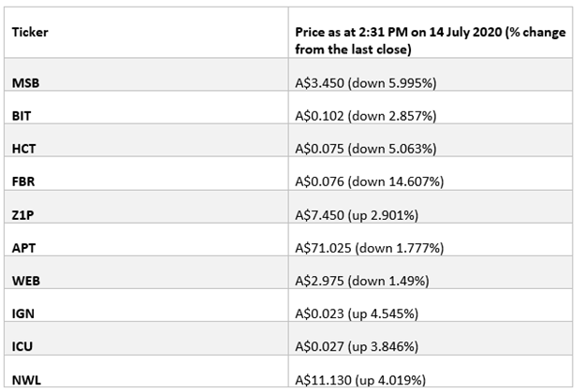Click the ICU ticker cell
The width and height of the screenshot is (584, 392).
(x=146, y=339)
